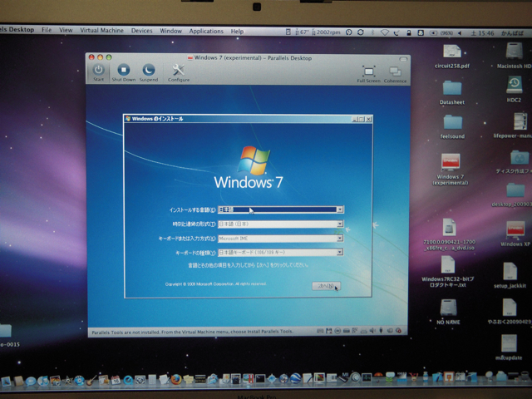Image resolution: width=532 pixels, height=399 pixels.
Task: Click CD/DVD disc icon in Parallels status bar
Action: (x=337, y=331)
